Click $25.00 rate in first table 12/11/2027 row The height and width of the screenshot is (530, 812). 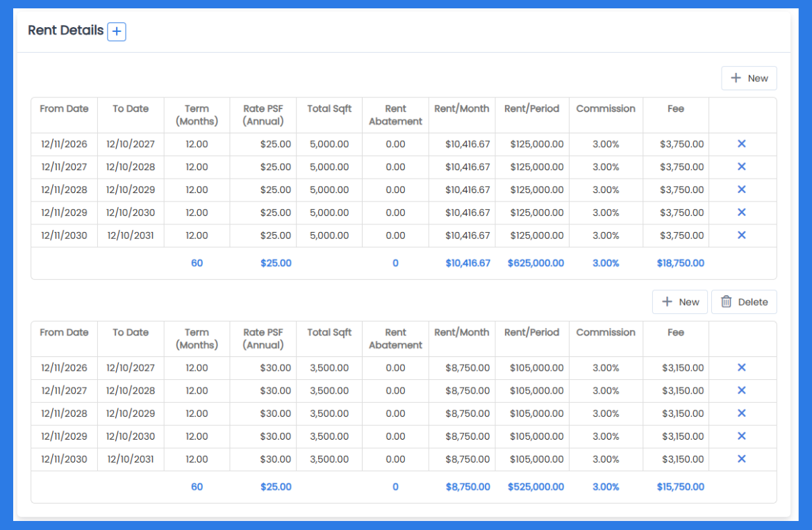(276, 167)
